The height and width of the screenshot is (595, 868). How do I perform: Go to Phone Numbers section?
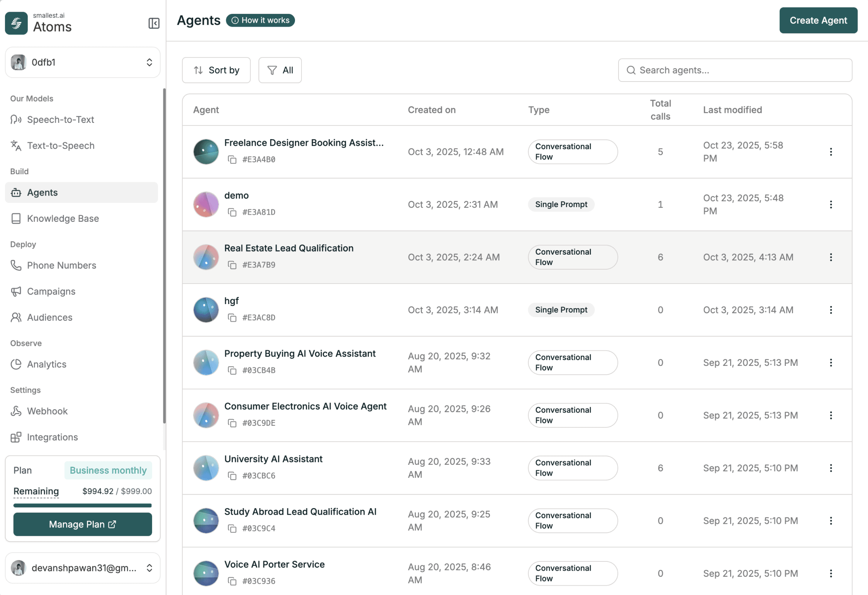tap(61, 265)
